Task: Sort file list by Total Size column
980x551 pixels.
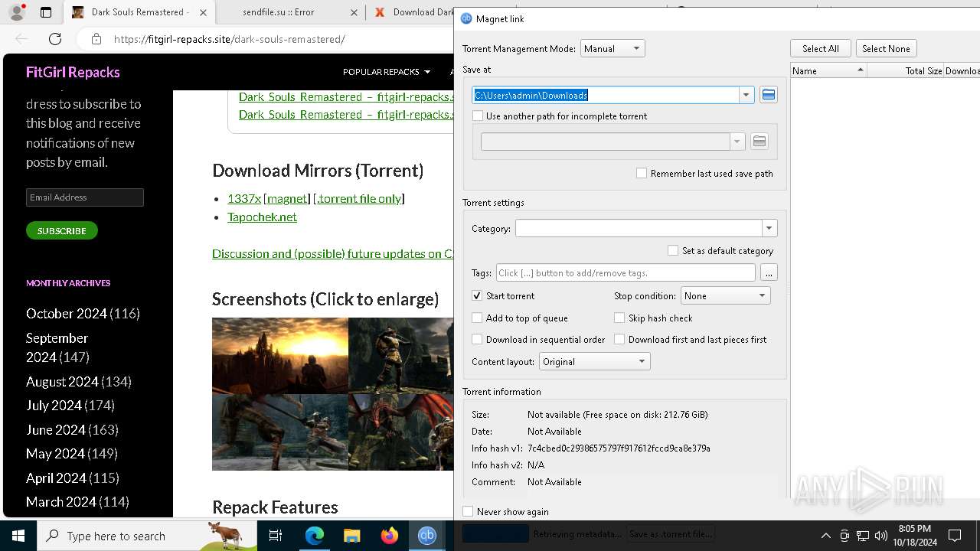Action: click(905, 70)
